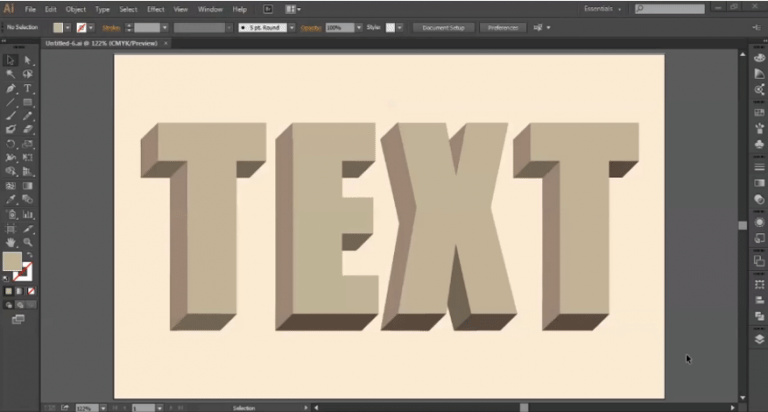Image resolution: width=768 pixels, height=412 pixels.
Task: Set fill mode to None
Action: 31,291
